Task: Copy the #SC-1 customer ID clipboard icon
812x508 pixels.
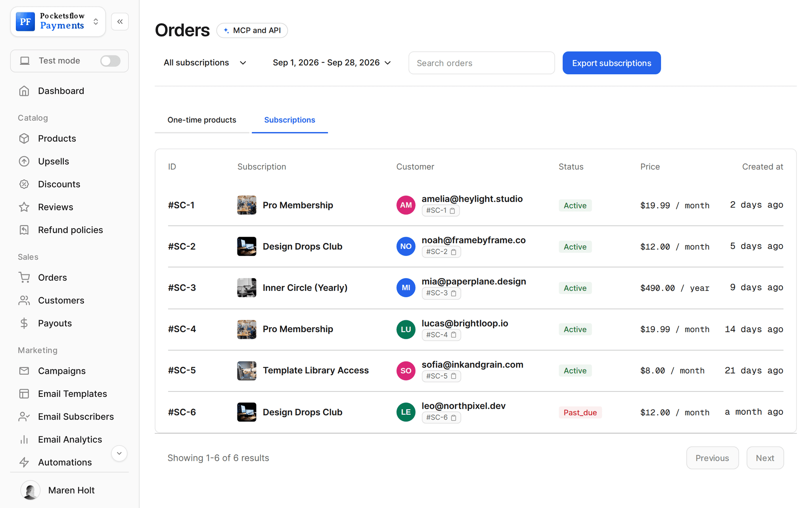Action: 452,211
